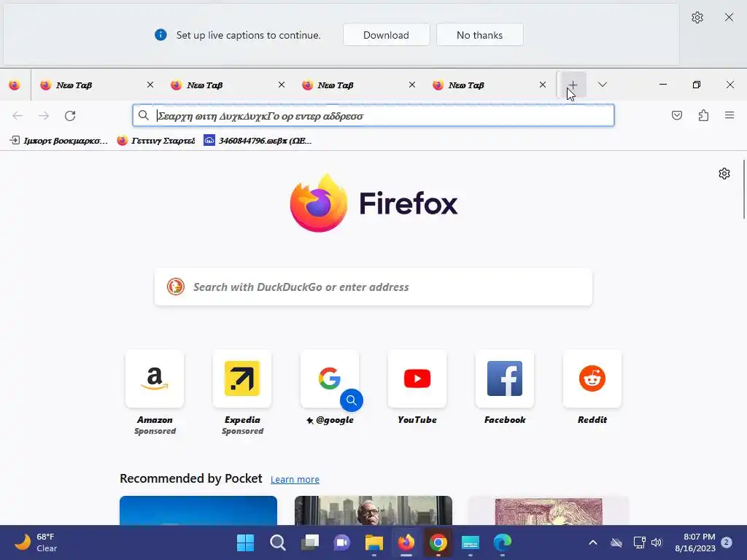Image resolution: width=747 pixels, height=560 pixels.
Task: Open the weather widget showing 68°F
Action: pyautogui.click(x=36, y=542)
